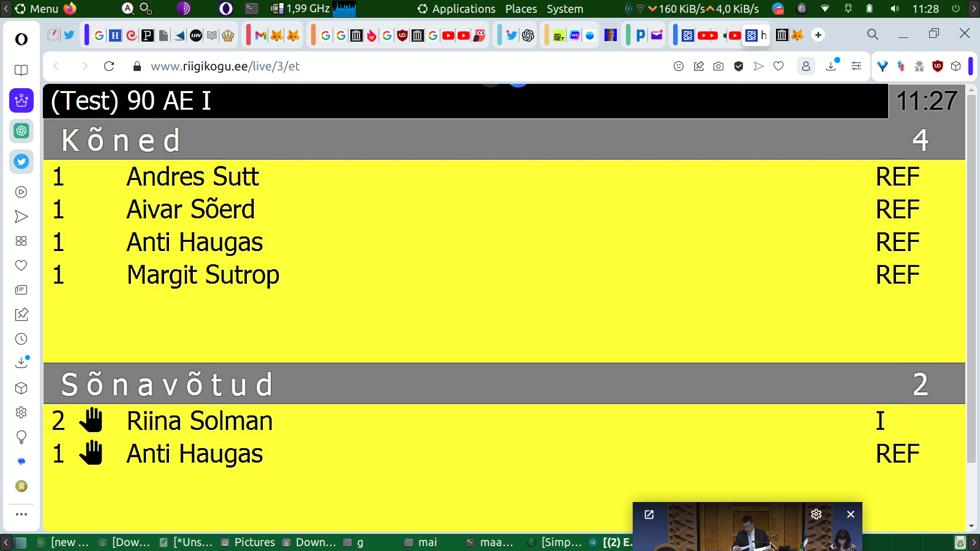Switch to the 'mai' taskbar window
Screen dimensions: 980x551
[421, 542]
